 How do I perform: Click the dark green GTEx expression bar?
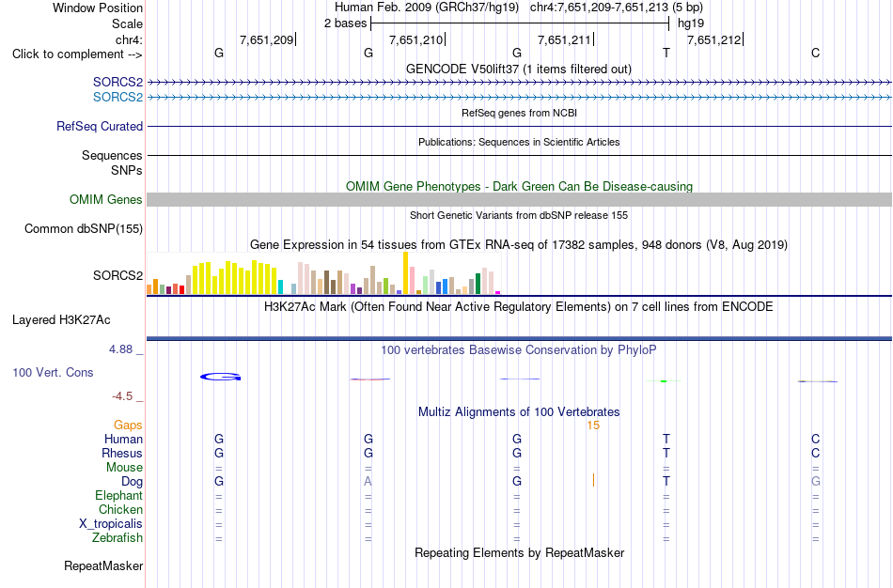478,284
